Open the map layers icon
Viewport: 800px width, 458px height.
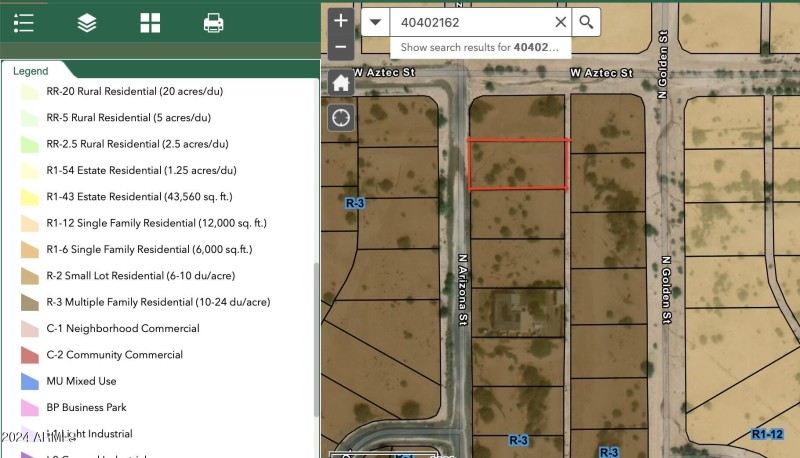coord(87,23)
